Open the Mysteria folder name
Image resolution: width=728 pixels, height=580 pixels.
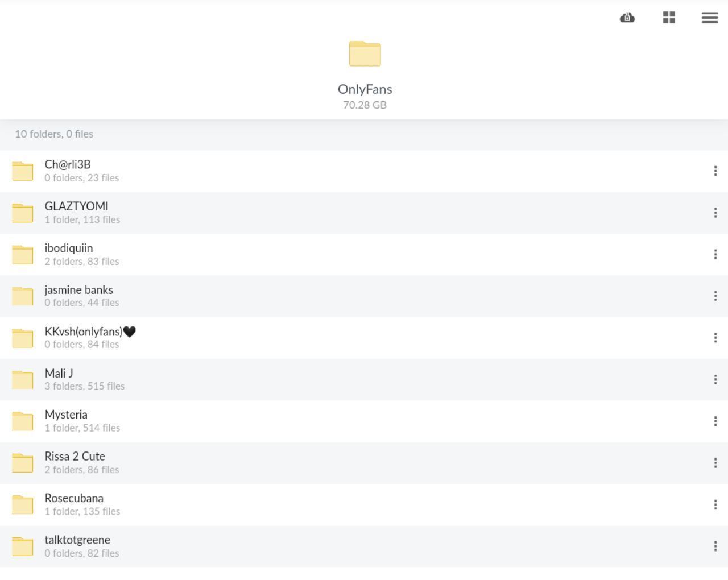66,415
